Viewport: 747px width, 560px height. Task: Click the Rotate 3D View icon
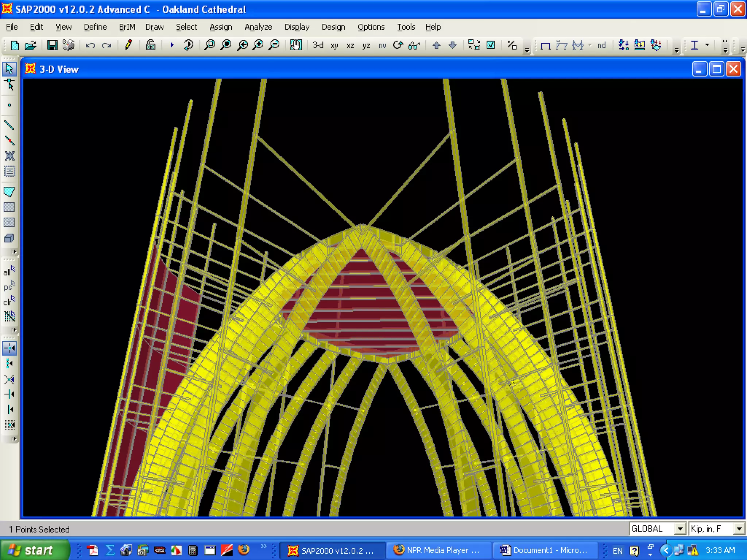[398, 45]
